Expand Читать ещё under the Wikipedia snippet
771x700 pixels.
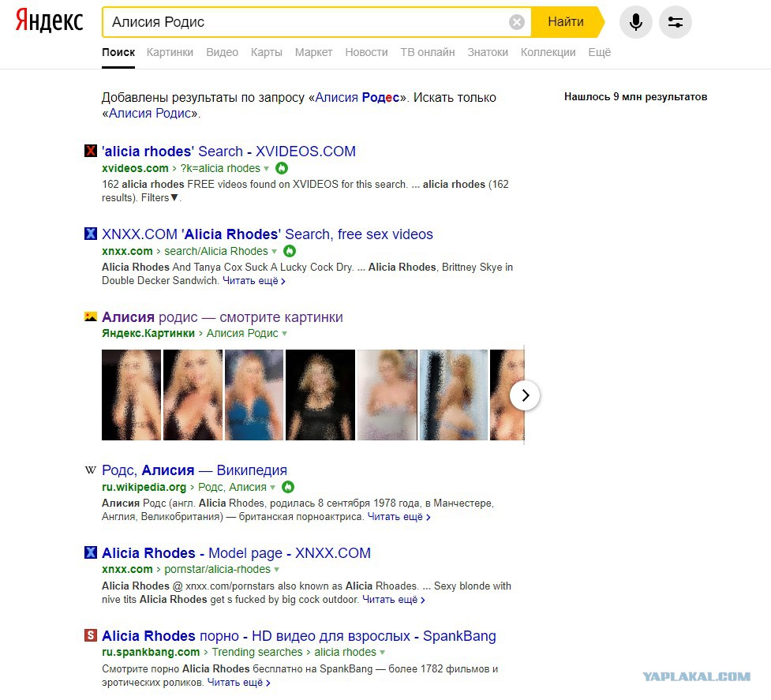399,517
